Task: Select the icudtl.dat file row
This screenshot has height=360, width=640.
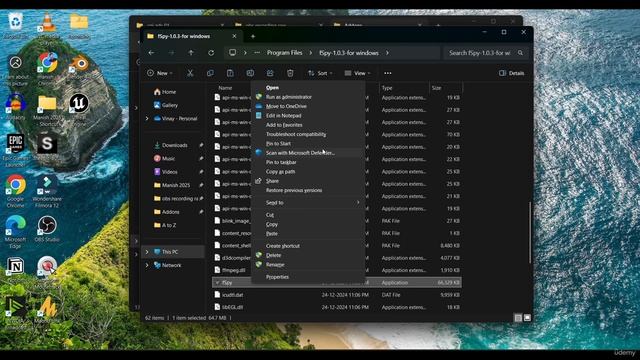Action: coord(337,295)
